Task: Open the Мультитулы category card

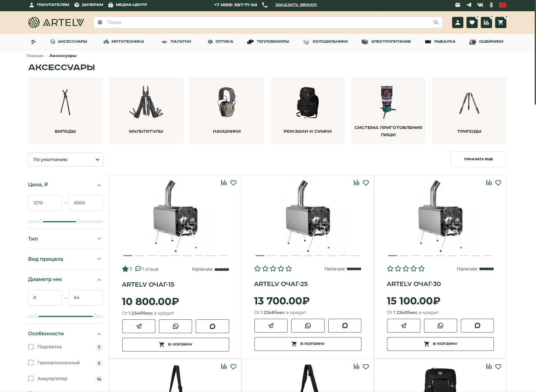Action: tap(146, 111)
